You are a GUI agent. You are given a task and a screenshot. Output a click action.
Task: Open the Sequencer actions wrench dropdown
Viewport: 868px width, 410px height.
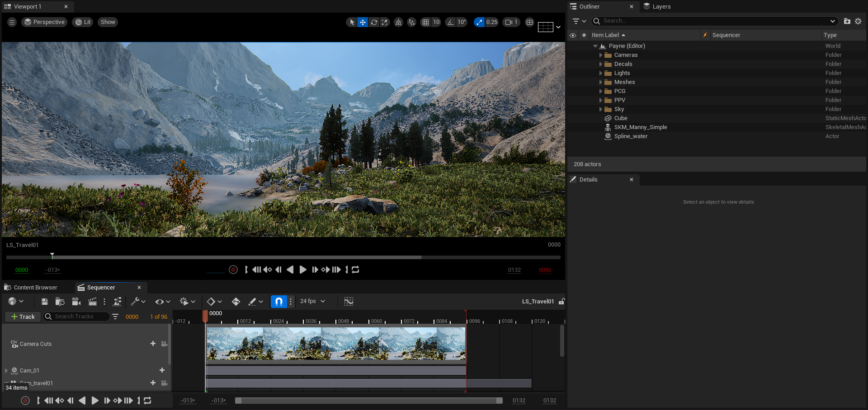pos(138,302)
